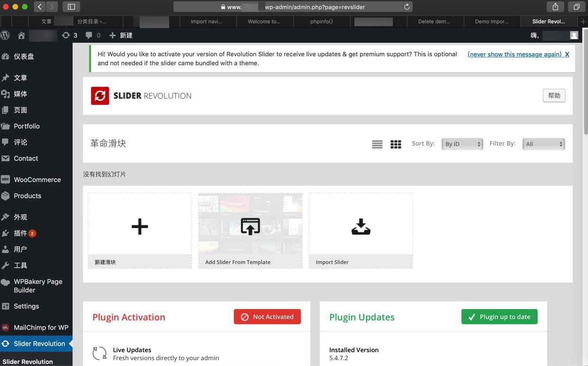Switch to the Welcome to... tab
The image size is (588, 366).
click(x=264, y=21)
